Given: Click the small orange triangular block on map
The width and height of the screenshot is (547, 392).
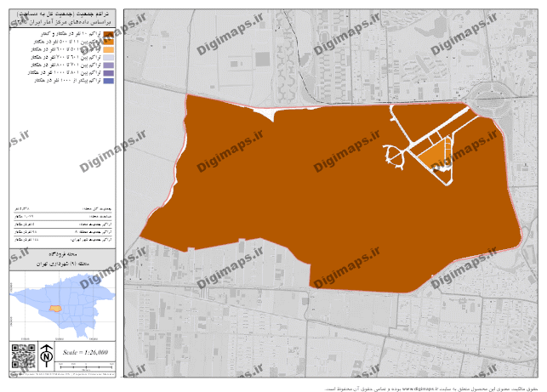Looking at the screenshot, I should pyautogui.click(x=434, y=155).
